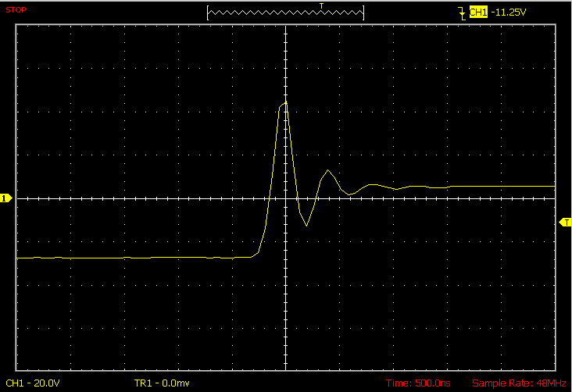Screen dimensions: 572x392
Task: Select the highlighted CH1 trigger source label
Action: click(x=478, y=12)
